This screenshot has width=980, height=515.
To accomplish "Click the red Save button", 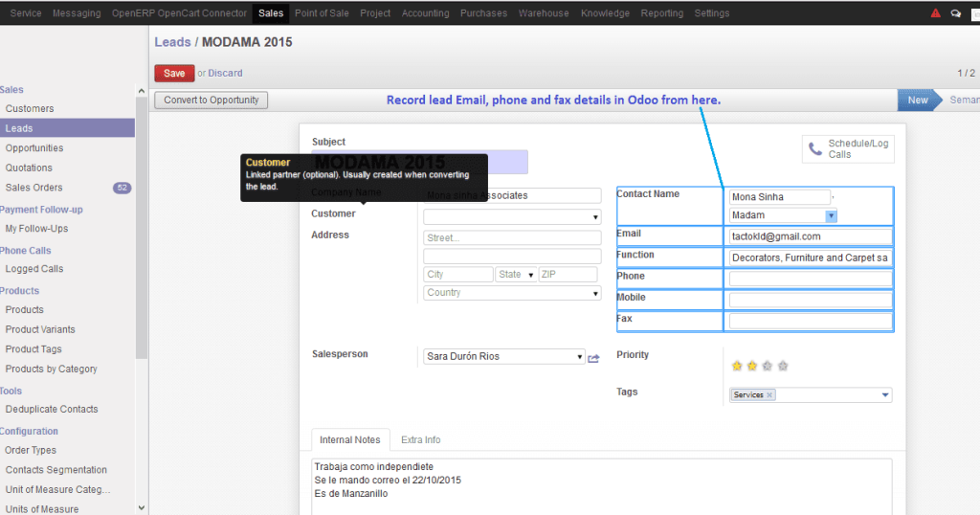I will point(174,73).
